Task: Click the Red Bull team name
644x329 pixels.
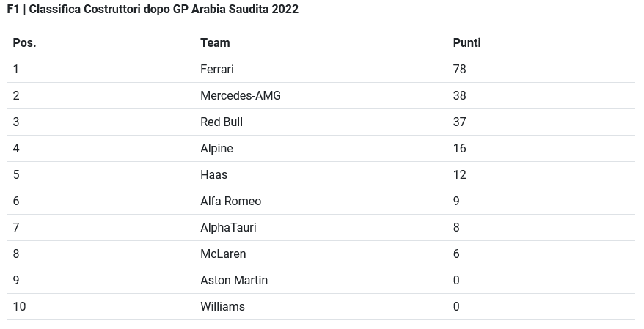Action: pos(222,122)
